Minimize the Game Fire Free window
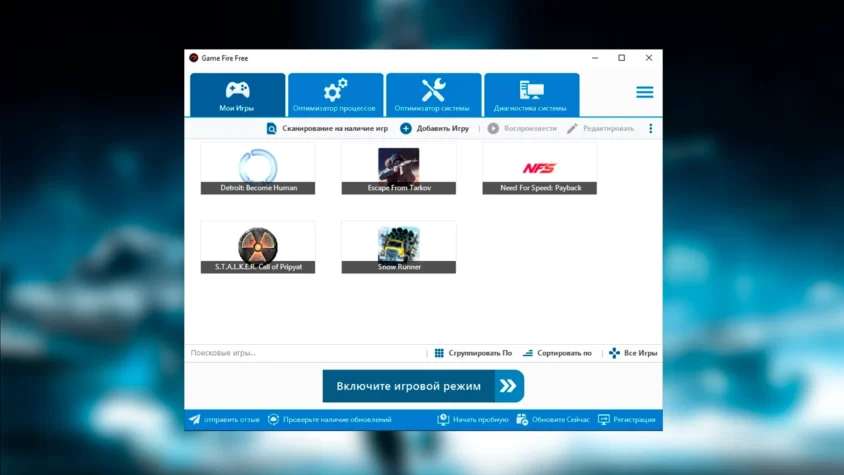This screenshot has height=475, width=844. pos(595,58)
